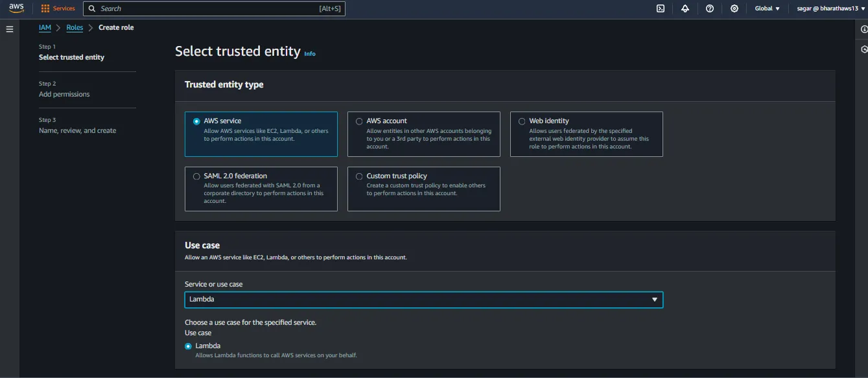Open the help question mark icon
The width and height of the screenshot is (868, 378).
pos(710,8)
